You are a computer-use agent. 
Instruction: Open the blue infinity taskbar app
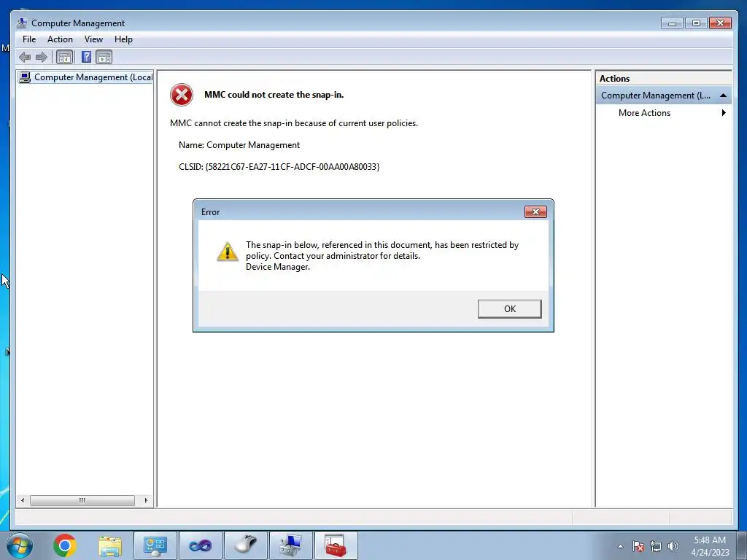coord(201,545)
